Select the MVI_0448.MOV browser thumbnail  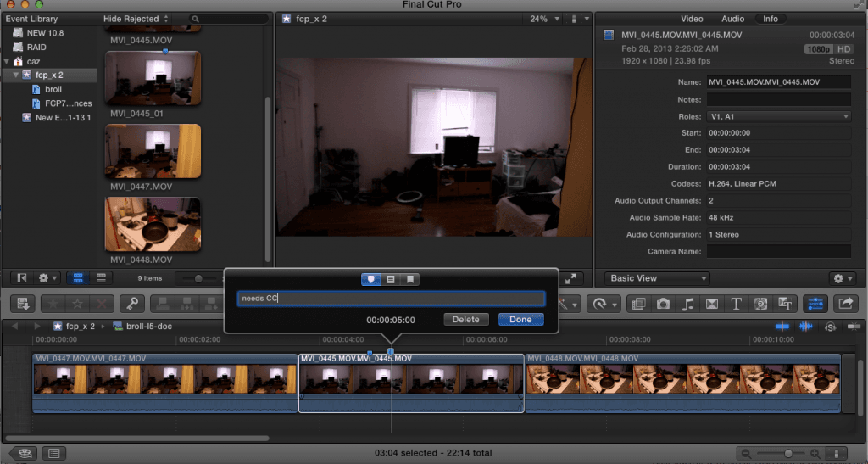pyautogui.click(x=153, y=224)
